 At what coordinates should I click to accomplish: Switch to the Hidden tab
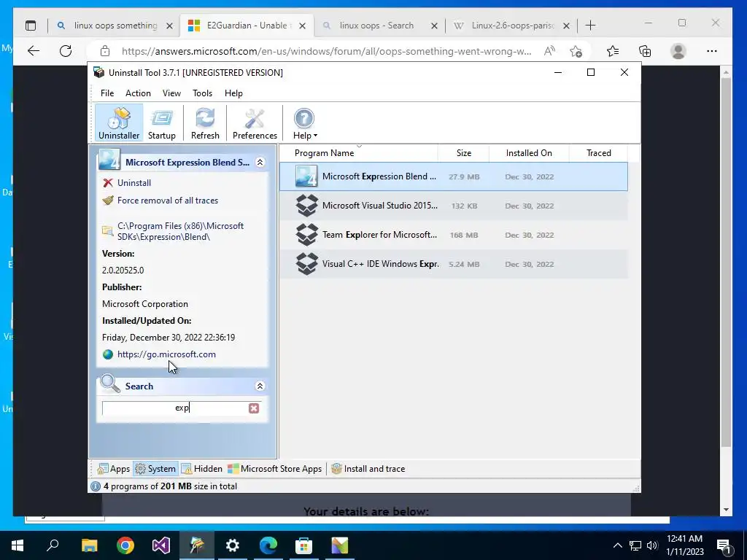[202, 469]
